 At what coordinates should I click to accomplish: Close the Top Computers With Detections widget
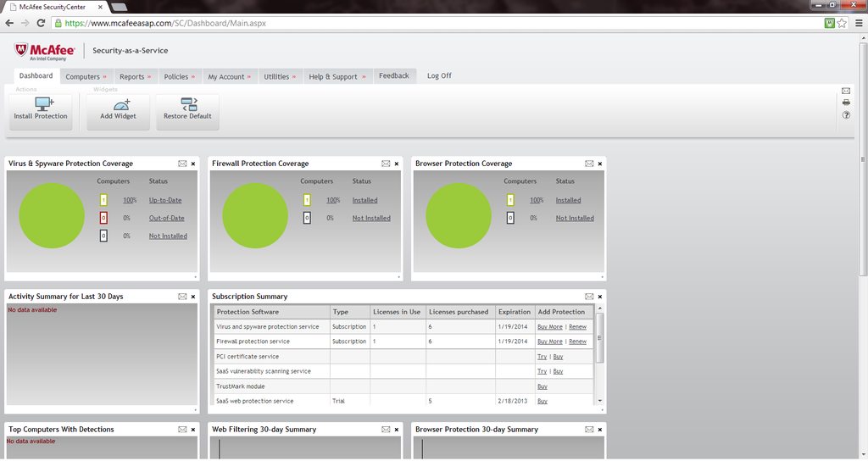click(193, 430)
